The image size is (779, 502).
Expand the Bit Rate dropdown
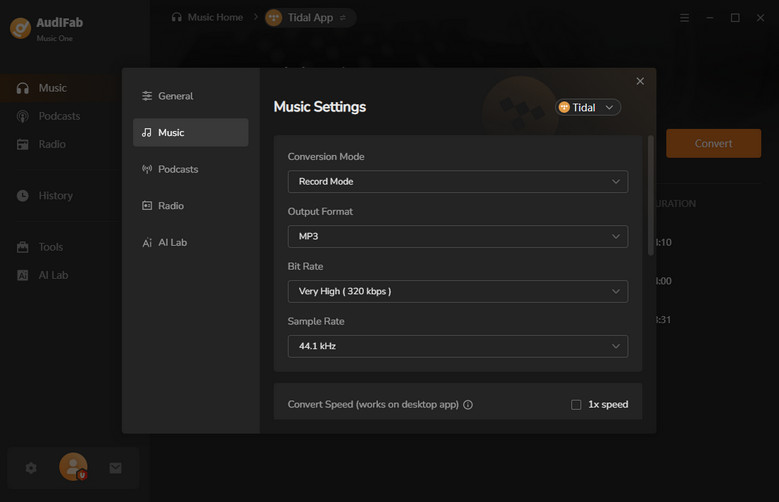click(x=457, y=291)
